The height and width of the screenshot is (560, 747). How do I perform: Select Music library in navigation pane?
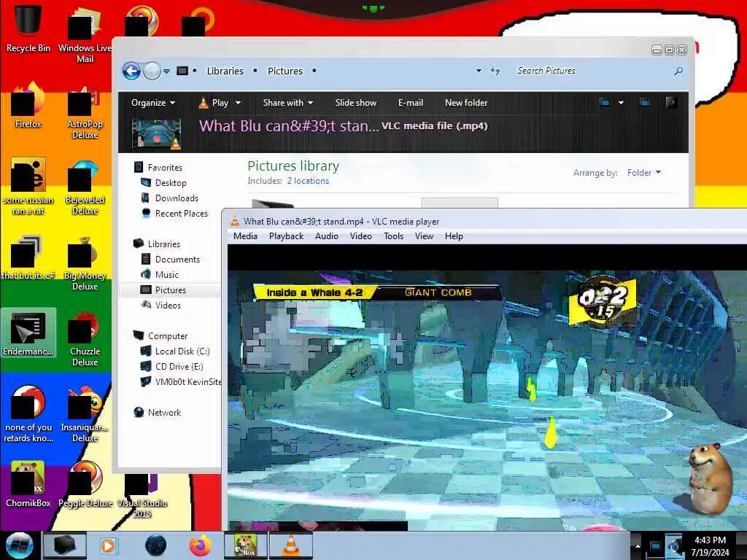(167, 275)
